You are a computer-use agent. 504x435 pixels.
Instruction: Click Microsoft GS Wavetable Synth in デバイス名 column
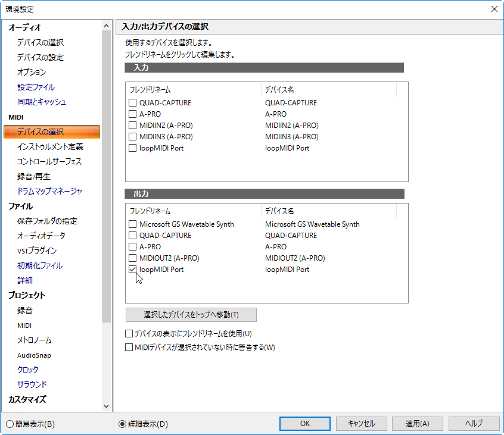pyautogui.click(x=312, y=224)
